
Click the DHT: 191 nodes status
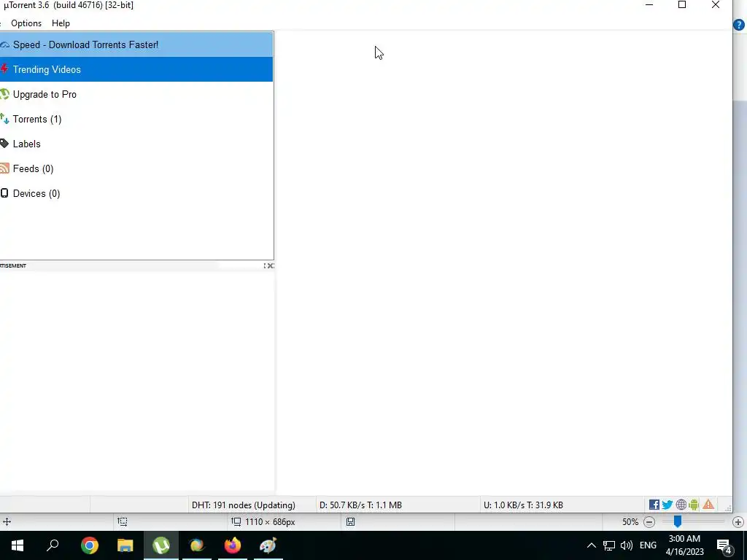244,505
